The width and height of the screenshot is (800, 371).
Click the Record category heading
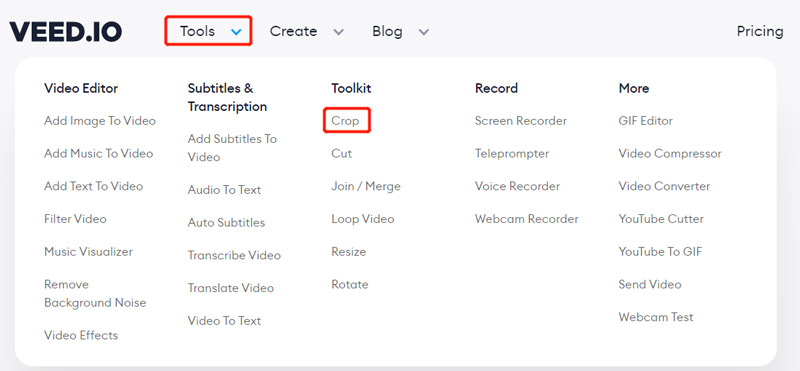(x=496, y=88)
